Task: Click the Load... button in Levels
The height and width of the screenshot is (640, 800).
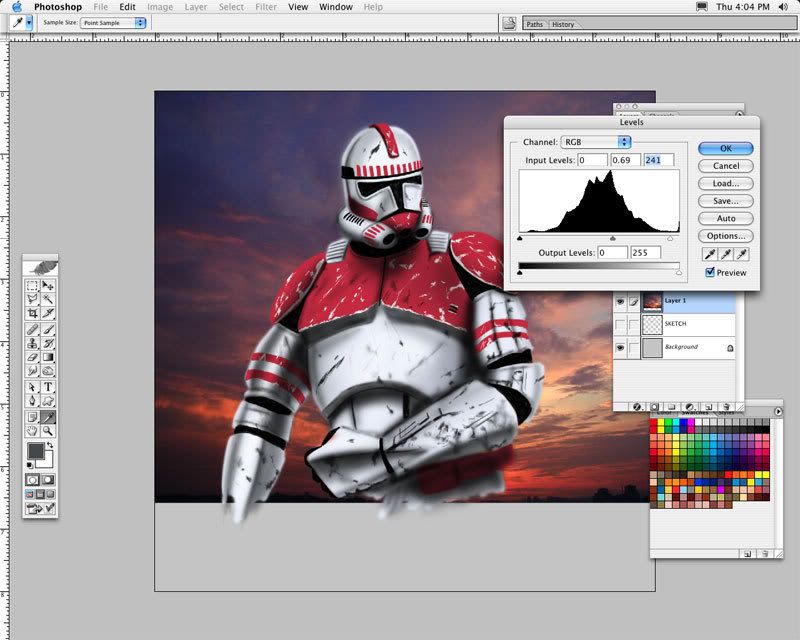Action: (x=726, y=183)
